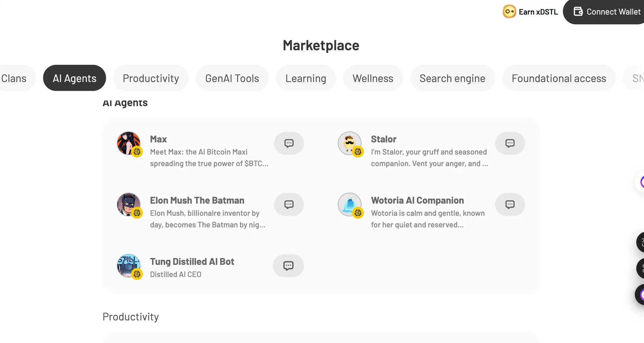The width and height of the screenshot is (644, 343).
Task: Open chat with Stalor agent
Action: point(510,143)
